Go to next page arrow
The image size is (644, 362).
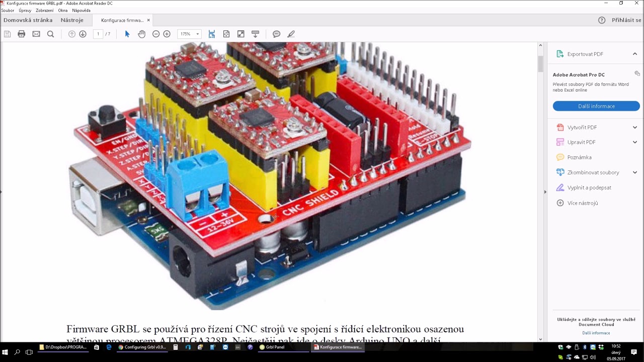pyautogui.click(x=83, y=34)
